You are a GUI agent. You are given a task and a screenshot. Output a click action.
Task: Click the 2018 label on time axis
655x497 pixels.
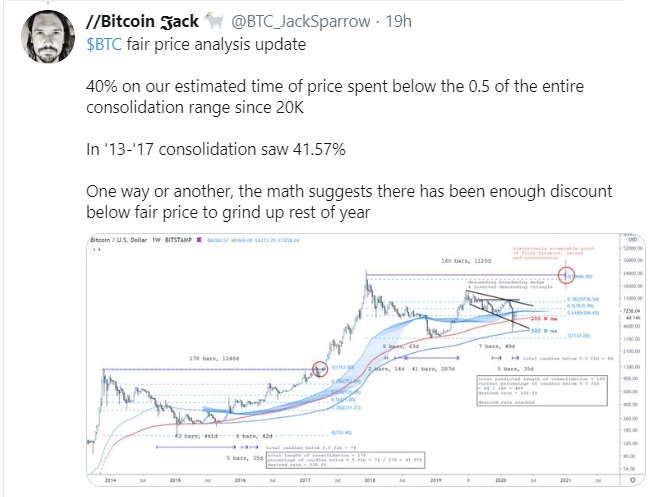click(368, 484)
